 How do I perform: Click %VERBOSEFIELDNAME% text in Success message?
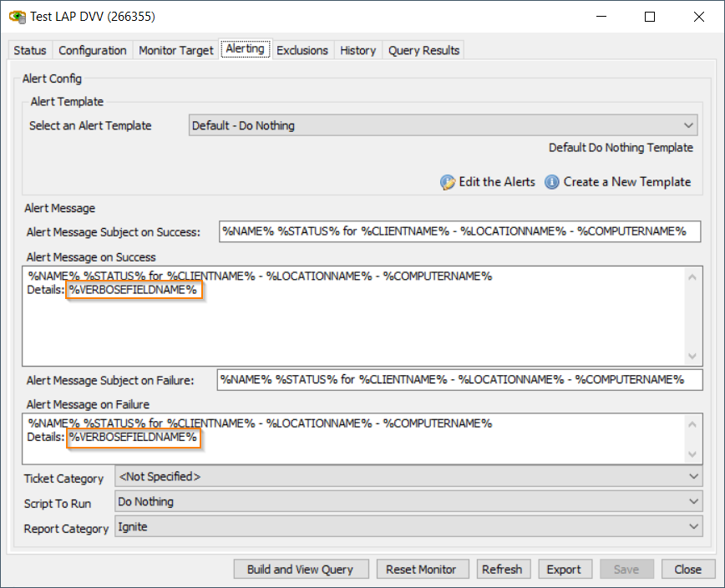point(133,290)
